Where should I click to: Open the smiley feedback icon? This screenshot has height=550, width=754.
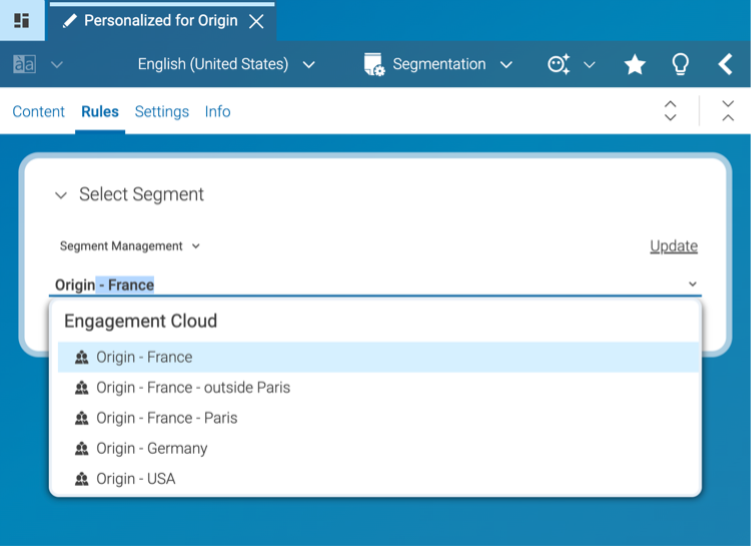tap(559, 64)
